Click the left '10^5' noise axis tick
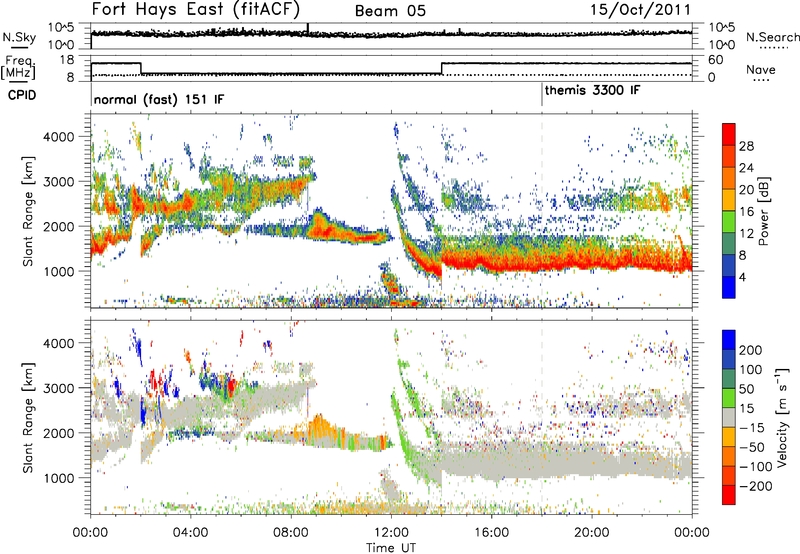Screen dimensions: 800x554 [x=61, y=28]
